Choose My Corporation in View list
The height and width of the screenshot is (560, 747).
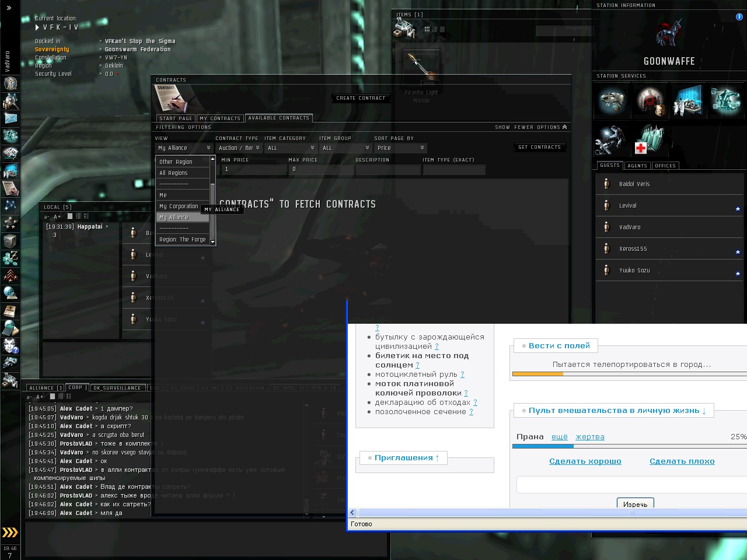[x=183, y=206]
